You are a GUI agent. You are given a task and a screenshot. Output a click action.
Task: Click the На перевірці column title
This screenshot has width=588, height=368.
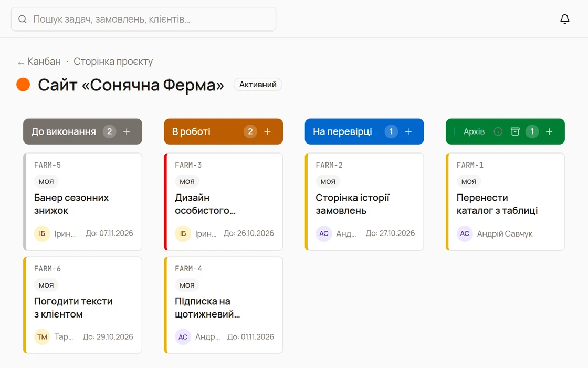point(342,132)
